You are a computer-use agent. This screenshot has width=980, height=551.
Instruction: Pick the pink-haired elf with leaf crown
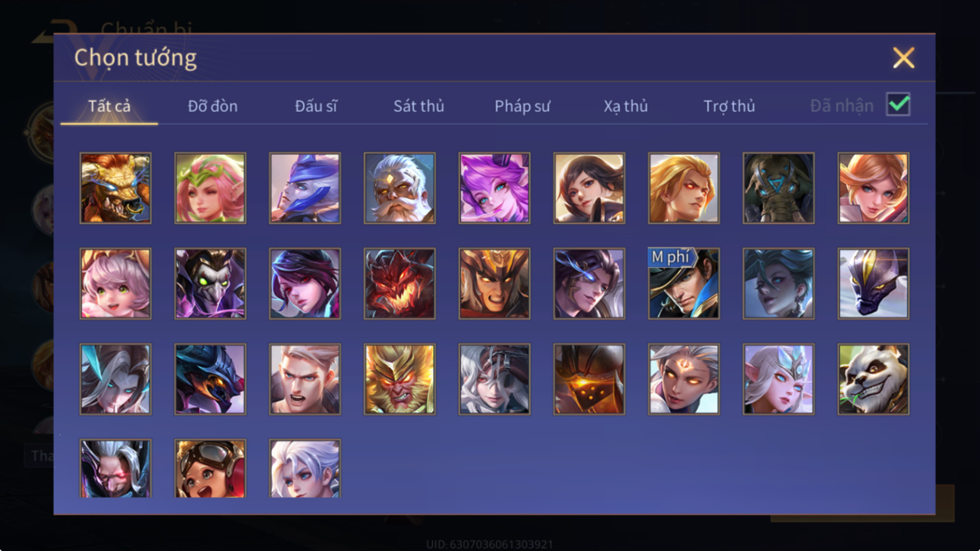(210, 188)
